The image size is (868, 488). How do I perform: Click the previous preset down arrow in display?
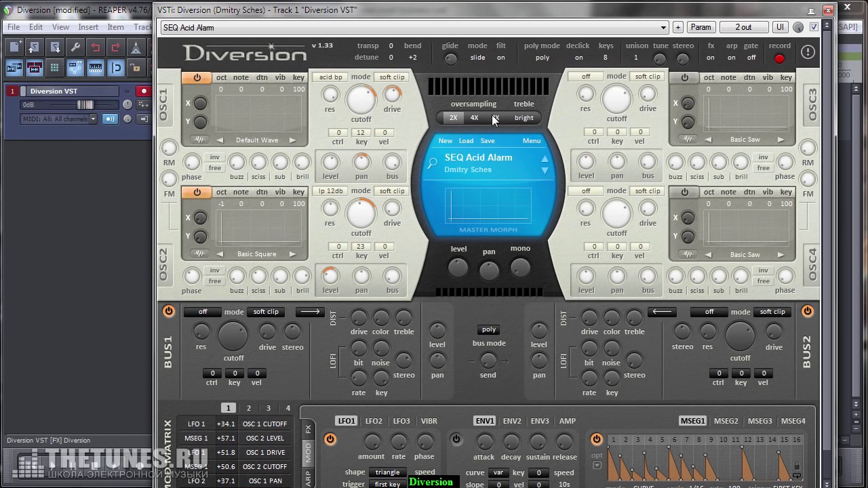click(544, 170)
